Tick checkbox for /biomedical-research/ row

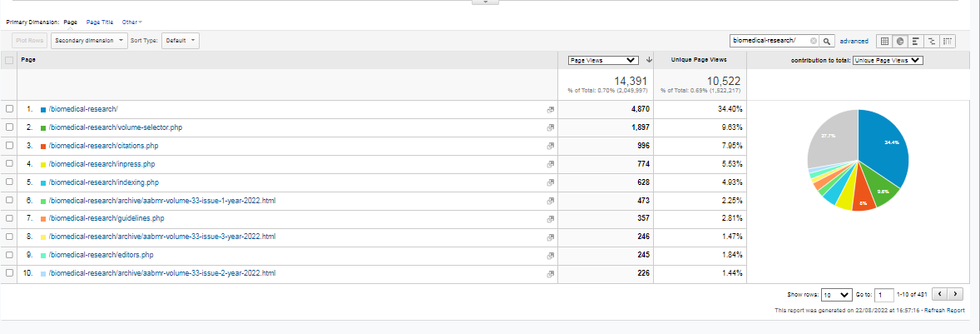pyautogui.click(x=9, y=109)
